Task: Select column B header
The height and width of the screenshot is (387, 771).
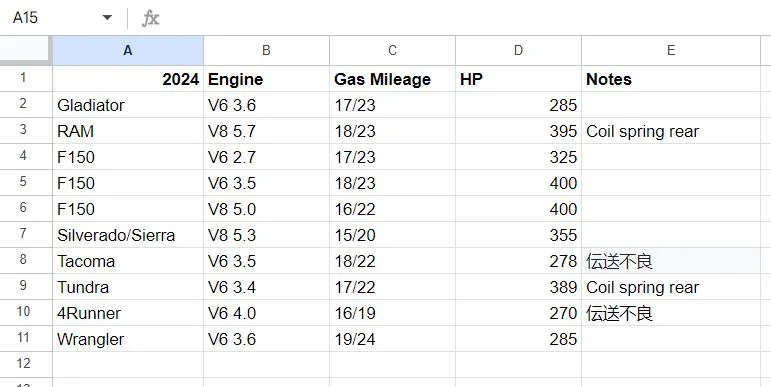Action: pyautogui.click(x=266, y=50)
